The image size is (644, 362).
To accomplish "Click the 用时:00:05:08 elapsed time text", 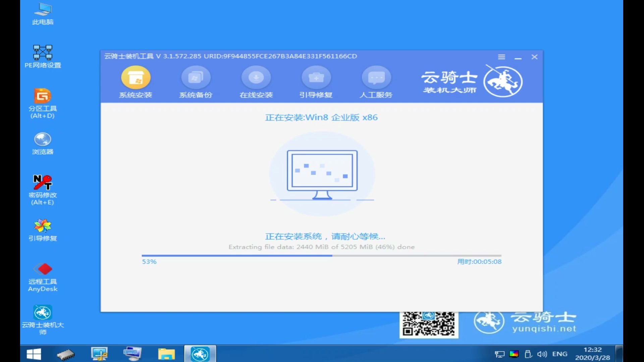I will [479, 261].
